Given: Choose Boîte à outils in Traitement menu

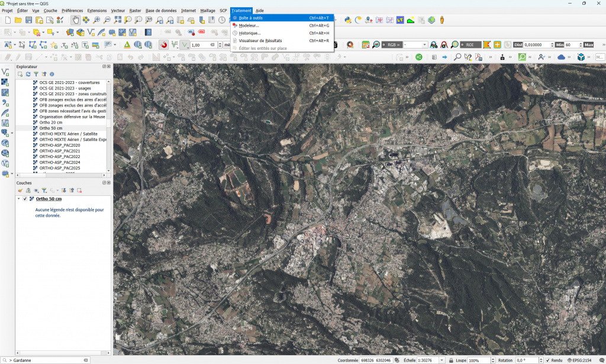Looking at the screenshot, I should 251,18.
